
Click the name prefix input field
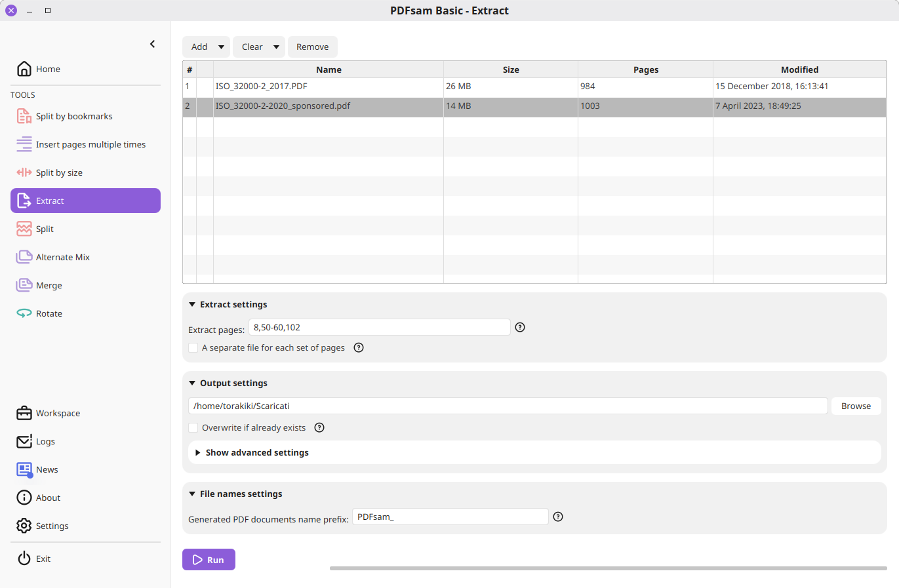(x=450, y=517)
